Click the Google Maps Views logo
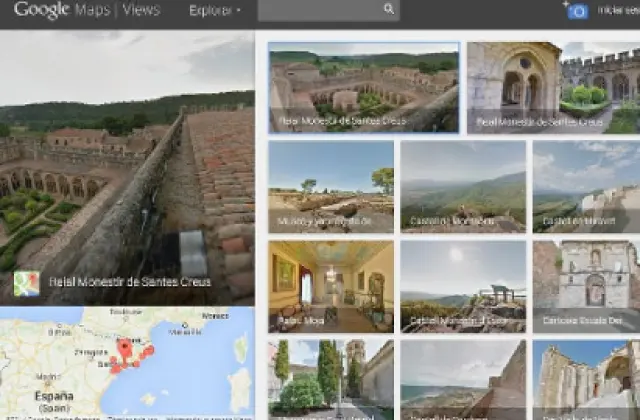This screenshot has height=420, width=640. pyautogui.click(x=86, y=10)
